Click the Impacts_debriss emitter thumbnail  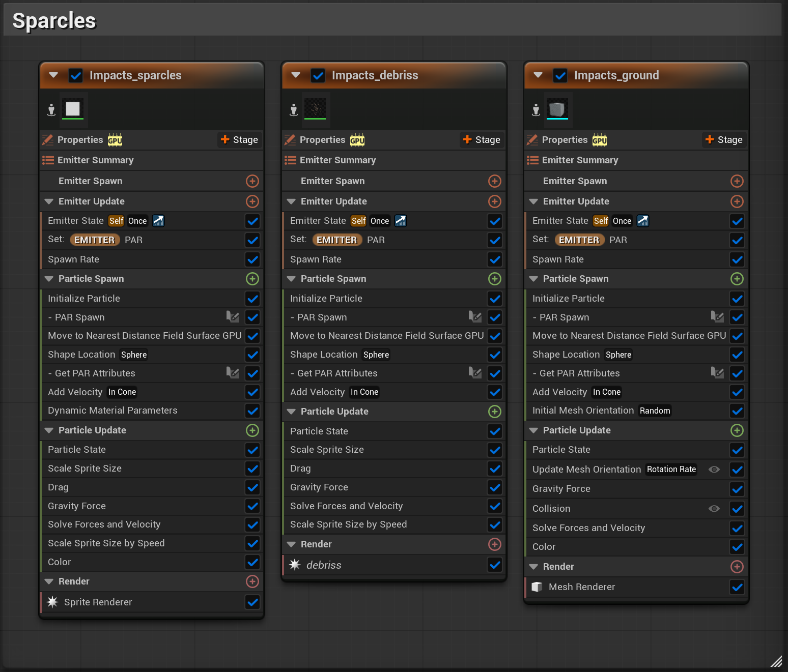315,108
